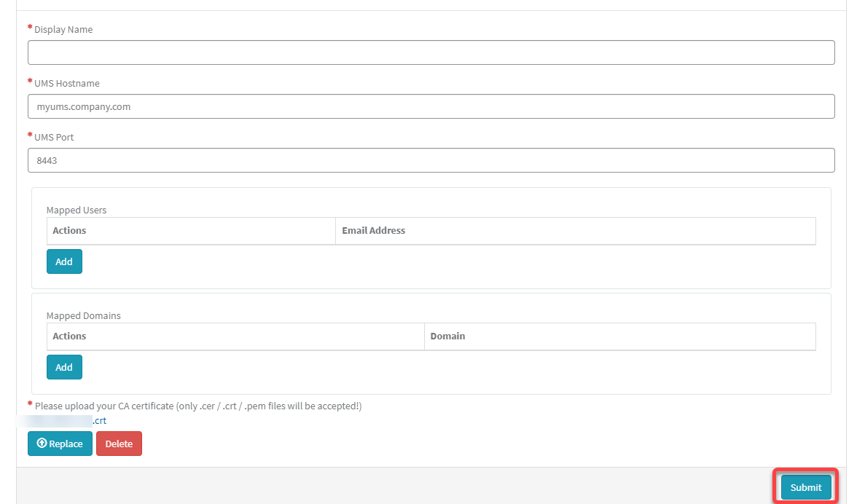
Task: Submit the UMS configuration form
Action: pyautogui.click(x=805, y=487)
